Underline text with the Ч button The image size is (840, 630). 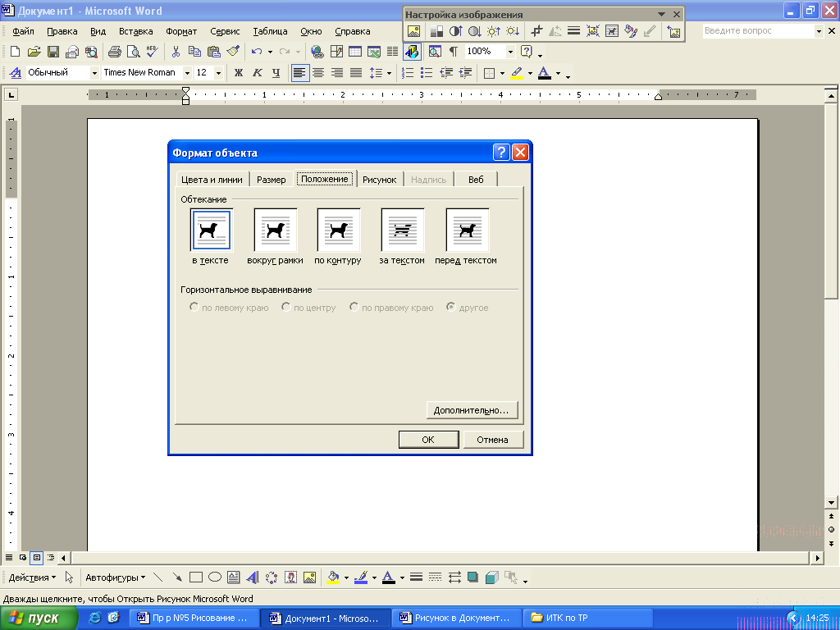click(276, 72)
